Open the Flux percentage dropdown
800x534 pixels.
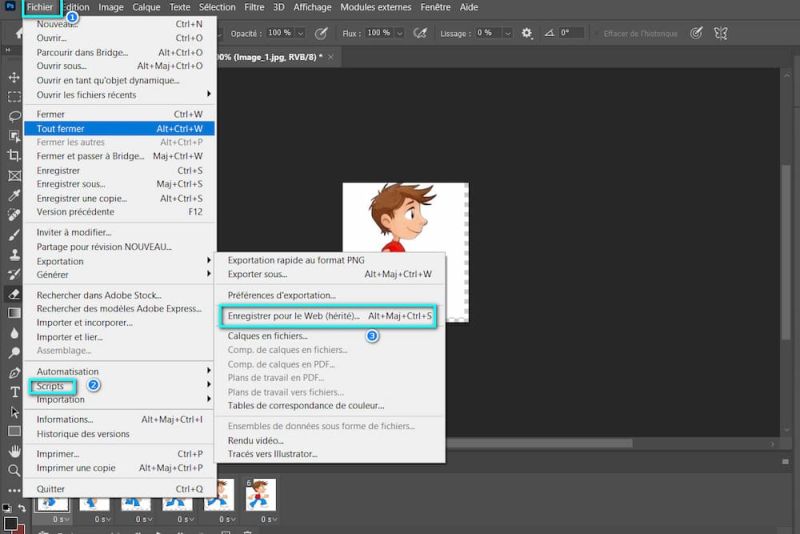(398, 33)
